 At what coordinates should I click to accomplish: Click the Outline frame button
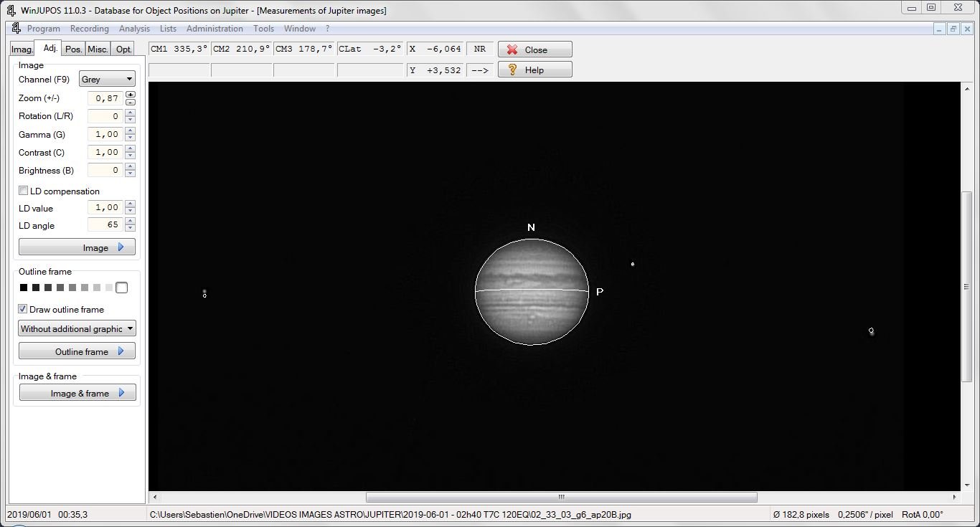pyautogui.click(x=77, y=352)
